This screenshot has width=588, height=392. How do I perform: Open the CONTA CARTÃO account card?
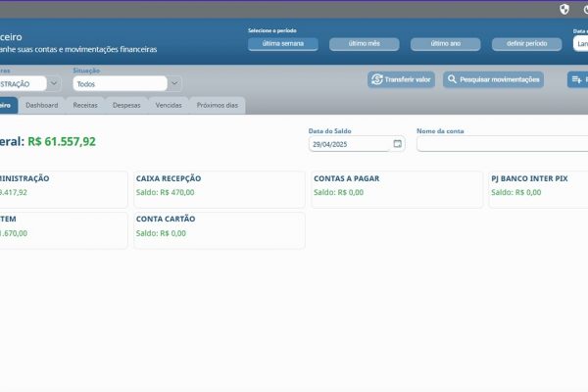click(219, 230)
